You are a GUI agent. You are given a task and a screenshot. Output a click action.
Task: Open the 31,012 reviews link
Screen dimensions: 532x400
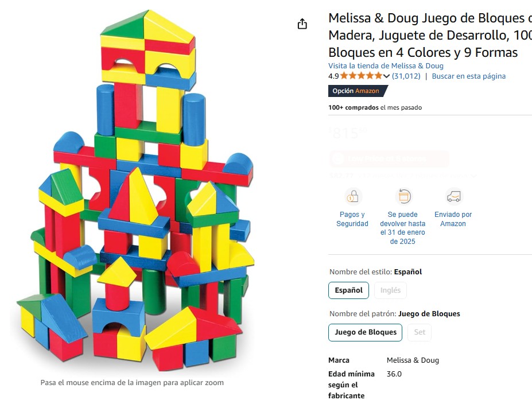[406, 76]
